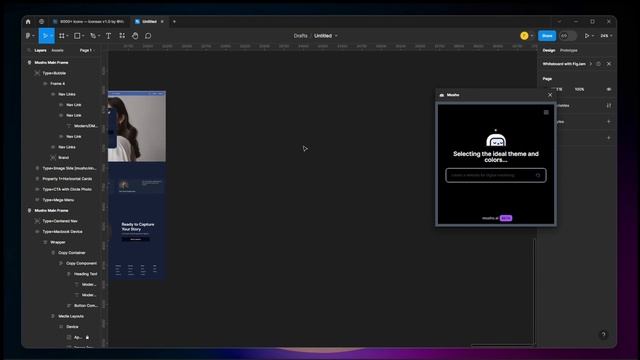Open the Resources components tool
This screenshot has height=360, width=640.
122,36
